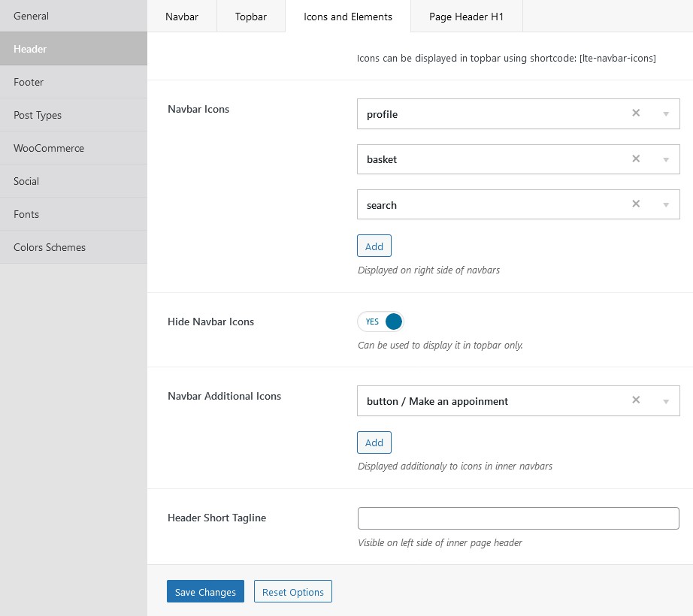The width and height of the screenshot is (693, 616).
Task: Focus the Header Short Tagline input
Action: 518,518
